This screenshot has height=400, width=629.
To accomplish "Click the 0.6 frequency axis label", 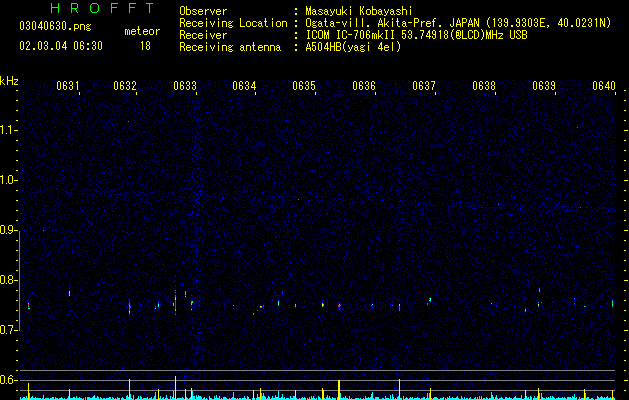I will [x=9, y=380].
